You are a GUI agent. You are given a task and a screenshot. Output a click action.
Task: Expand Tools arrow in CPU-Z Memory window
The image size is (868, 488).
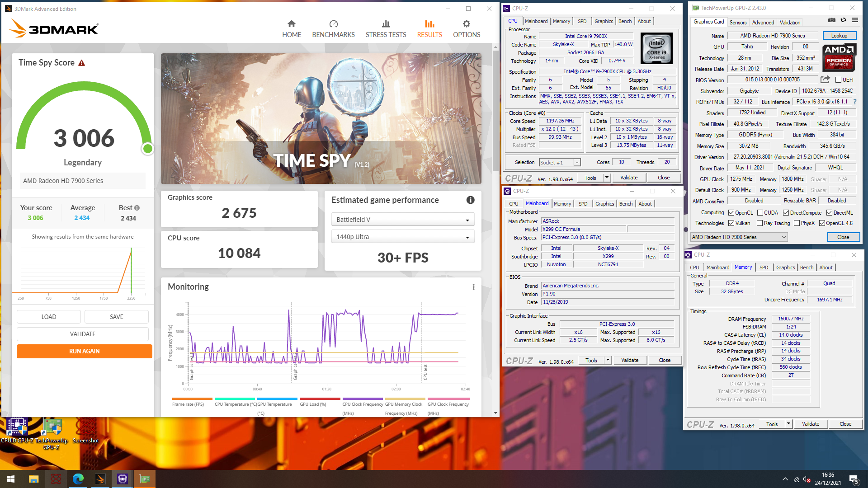788,424
